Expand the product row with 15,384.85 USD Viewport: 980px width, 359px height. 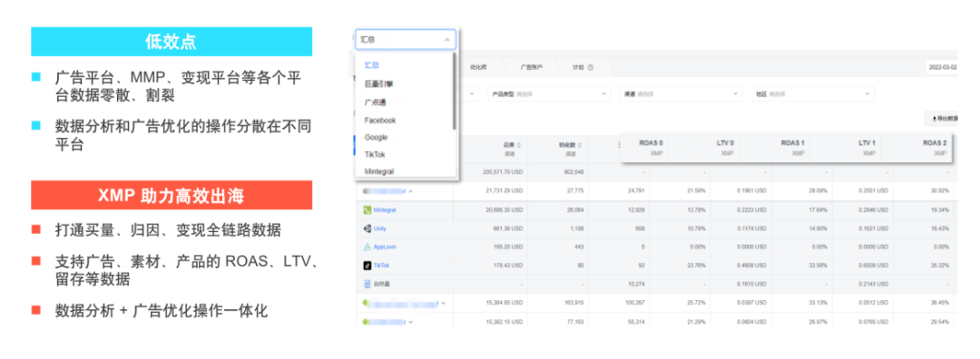(x=443, y=304)
